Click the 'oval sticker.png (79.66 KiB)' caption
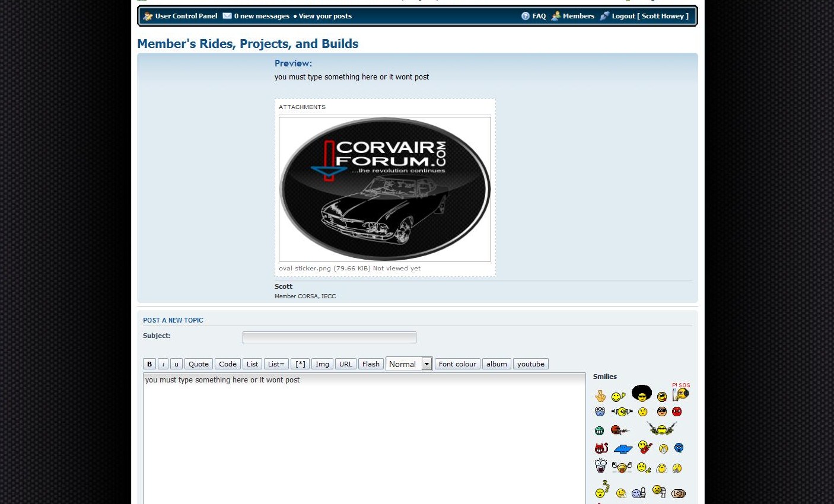The height and width of the screenshot is (504, 834). (x=326, y=269)
